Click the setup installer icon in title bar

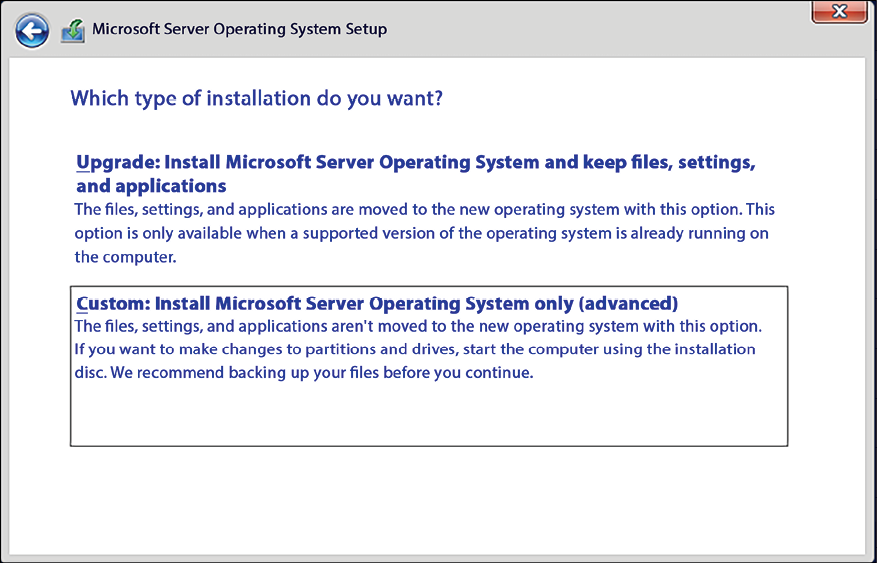[73, 31]
